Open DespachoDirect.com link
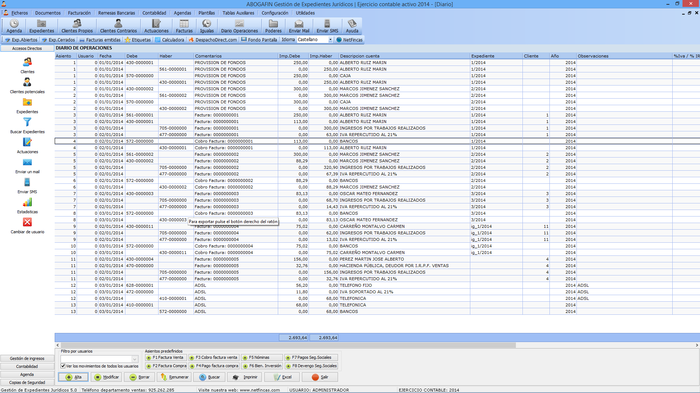This screenshot has height=393, width=700. click(x=213, y=40)
